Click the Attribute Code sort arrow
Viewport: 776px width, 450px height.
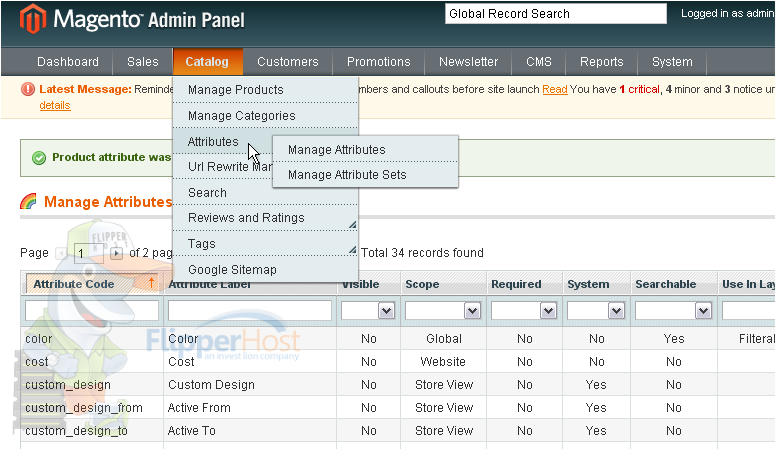coord(151,283)
